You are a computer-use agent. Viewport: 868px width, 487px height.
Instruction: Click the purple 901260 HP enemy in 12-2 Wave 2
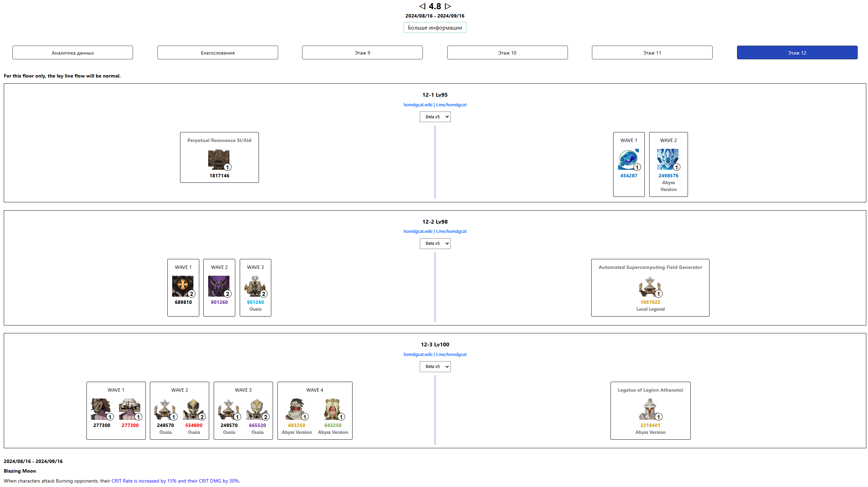pos(219,286)
